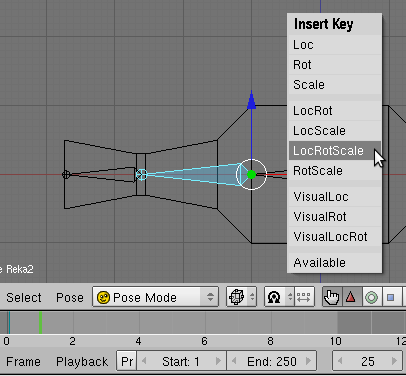Click the current frame 25 field

click(x=368, y=361)
